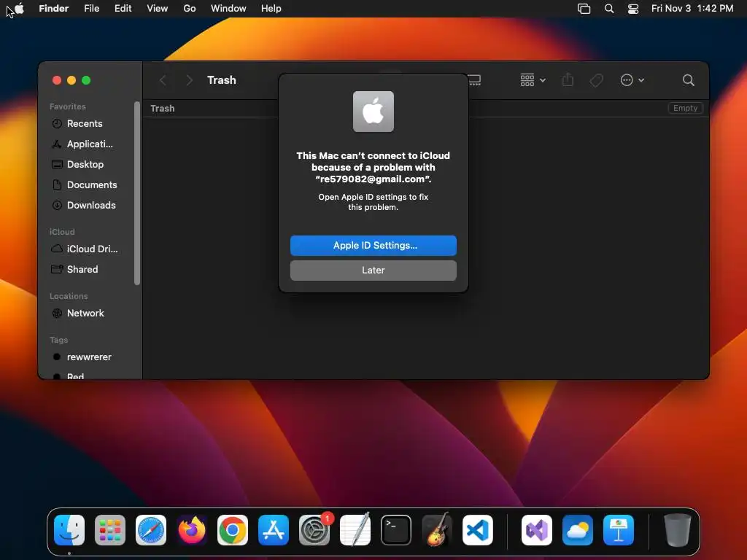This screenshot has height=560, width=747.
Task: Open the Help menu
Action: tap(271, 9)
